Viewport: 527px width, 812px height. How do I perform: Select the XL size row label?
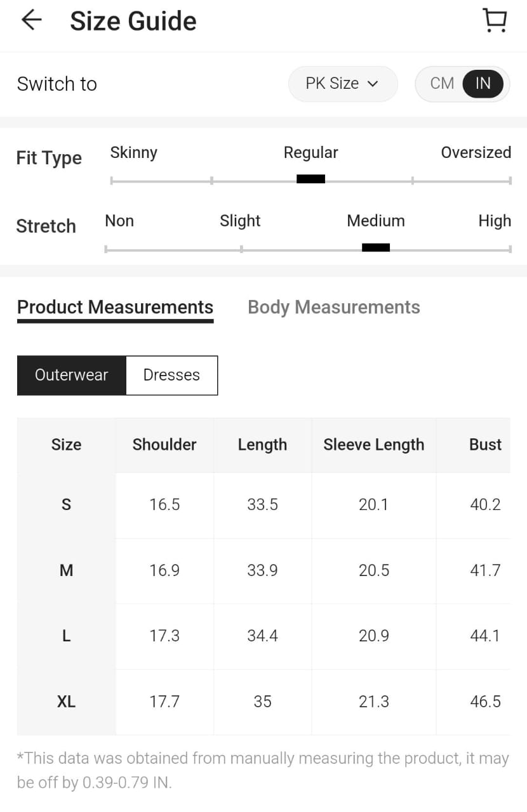(66, 702)
